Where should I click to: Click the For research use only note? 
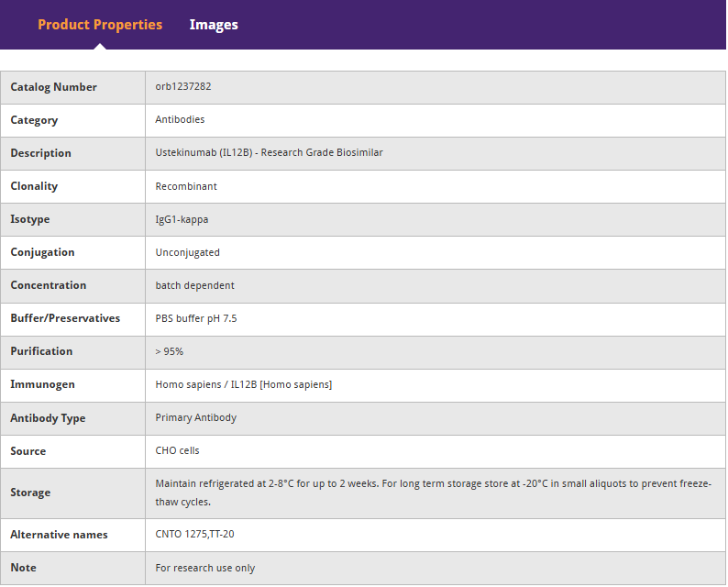coord(205,568)
